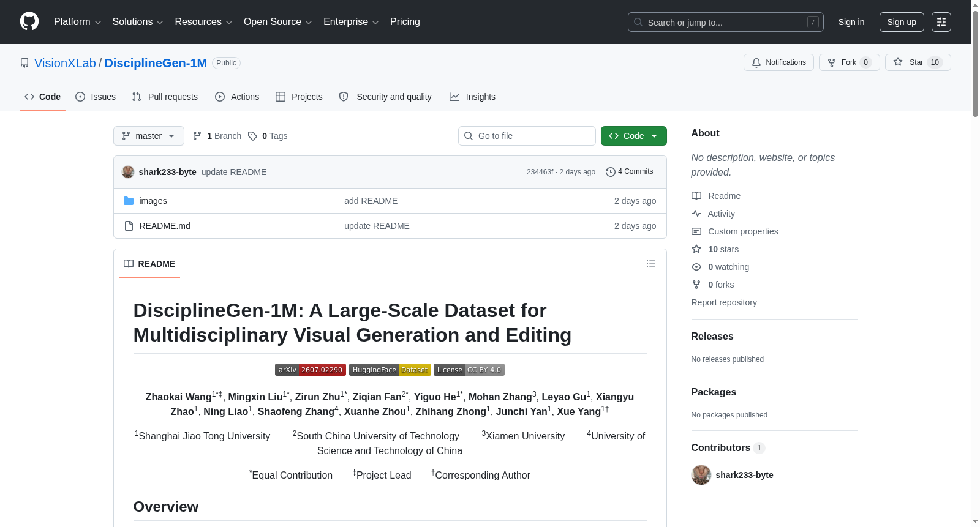This screenshot has height=527, width=980.
Task: Expand the Enterprise menu
Action: [351, 22]
